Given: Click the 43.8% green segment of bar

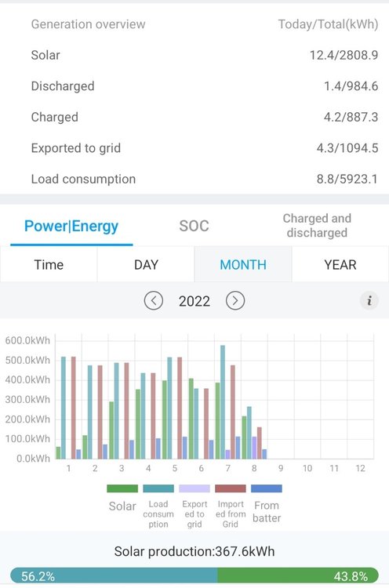Looking at the screenshot, I should (298, 575).
